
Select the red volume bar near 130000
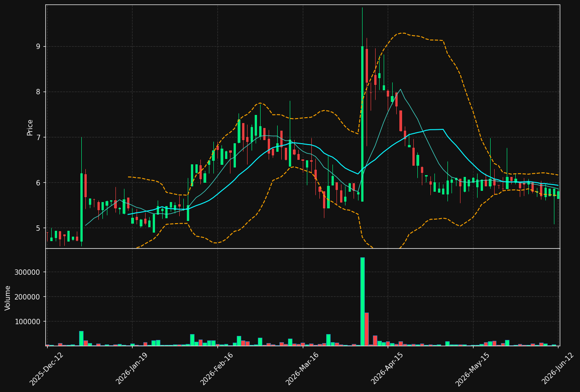point(367,329)
